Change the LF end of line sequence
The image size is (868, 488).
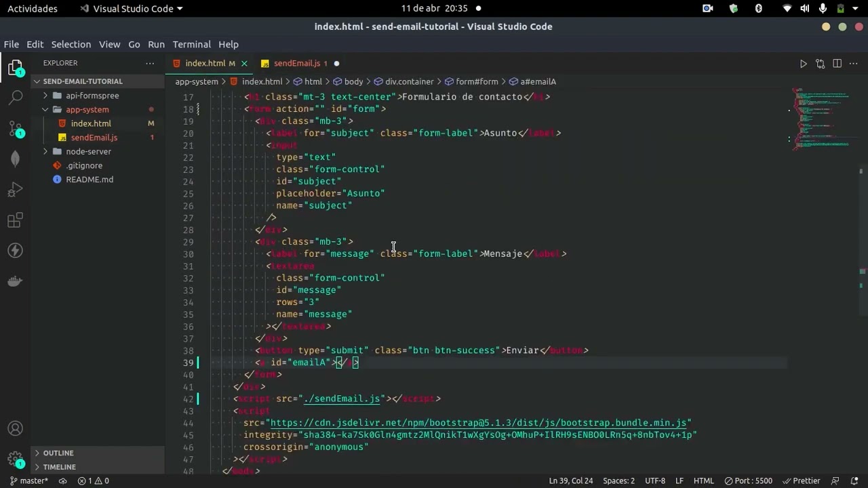tap(679, 481)
